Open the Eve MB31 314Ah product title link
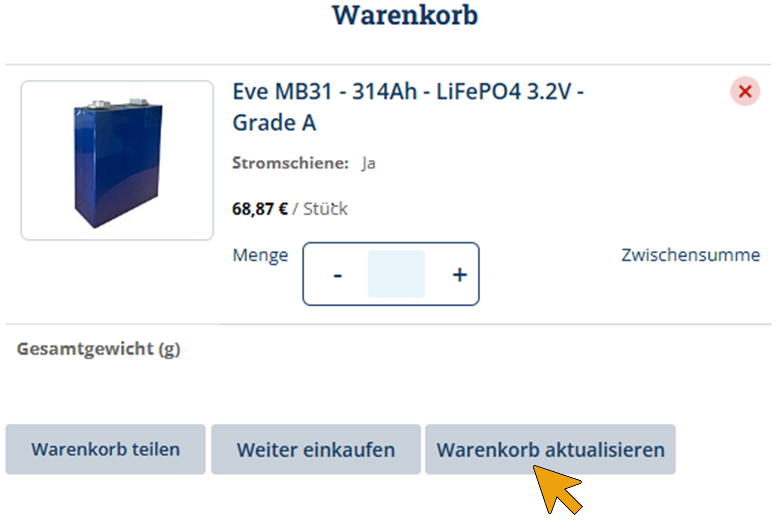Image resolution: width=778 pixels, height=532 pixels. click(408, 107)
